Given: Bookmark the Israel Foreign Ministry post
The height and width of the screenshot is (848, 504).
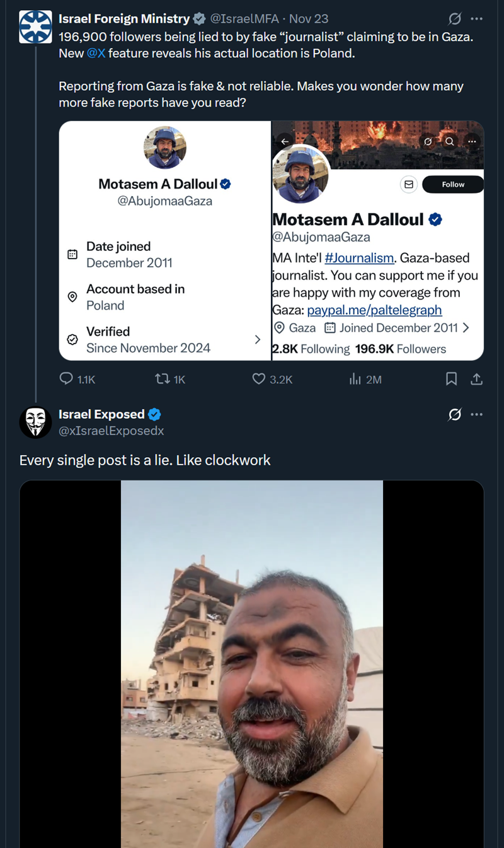Looking at the screenshot, I should [452, 379].
